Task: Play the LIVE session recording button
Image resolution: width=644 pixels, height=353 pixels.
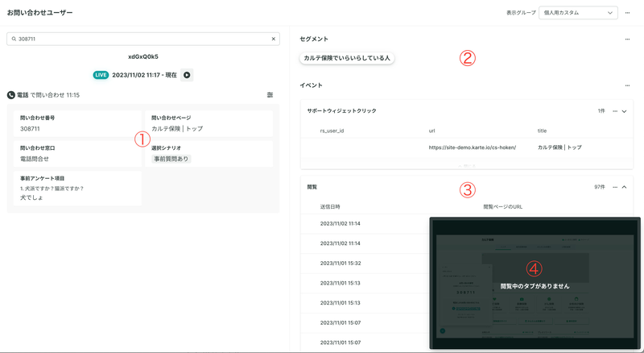Action: point(187,75)
